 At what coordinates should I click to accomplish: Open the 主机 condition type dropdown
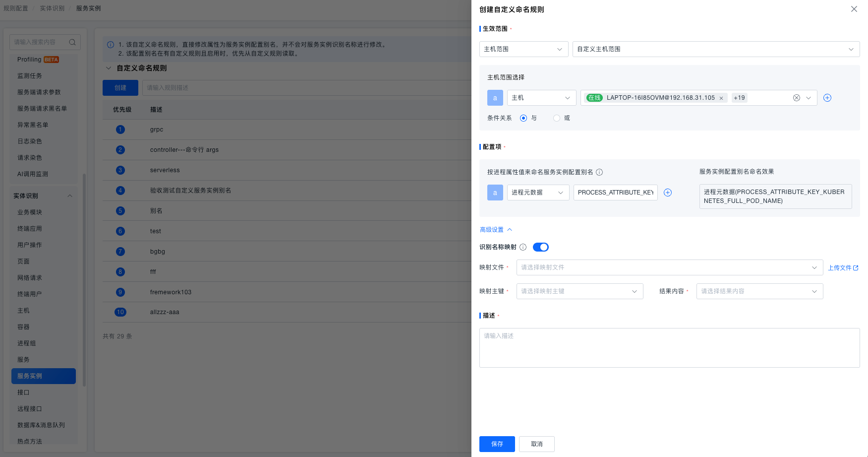tap(541, 98)
